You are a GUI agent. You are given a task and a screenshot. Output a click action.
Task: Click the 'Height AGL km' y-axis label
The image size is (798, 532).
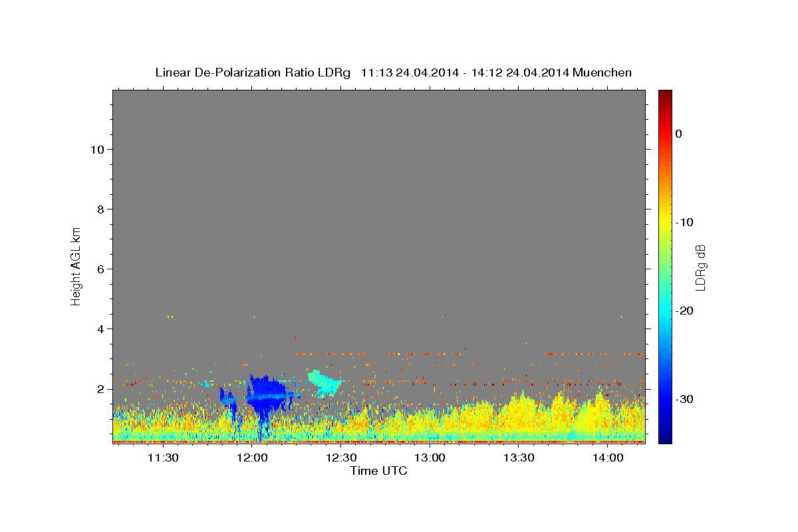(x=76, y=266)
